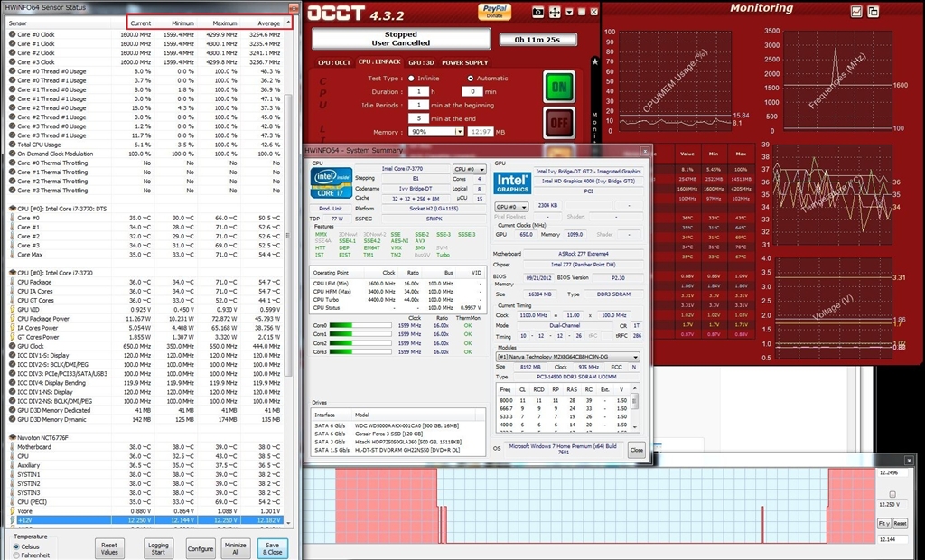Switch to the GPU : 3D tab
The width and height of the screenshot is (925, 560).
click(x=421, y=62)
